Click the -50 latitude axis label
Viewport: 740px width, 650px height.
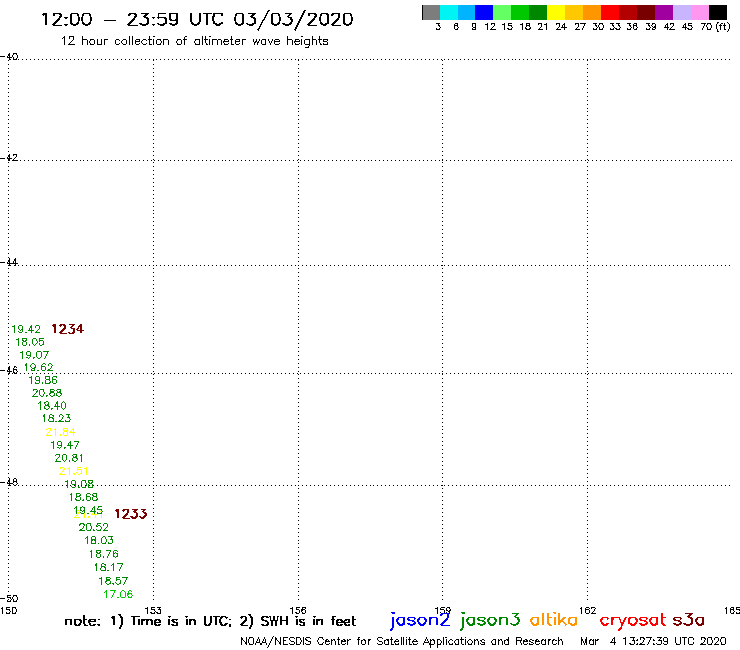point(9,599)
